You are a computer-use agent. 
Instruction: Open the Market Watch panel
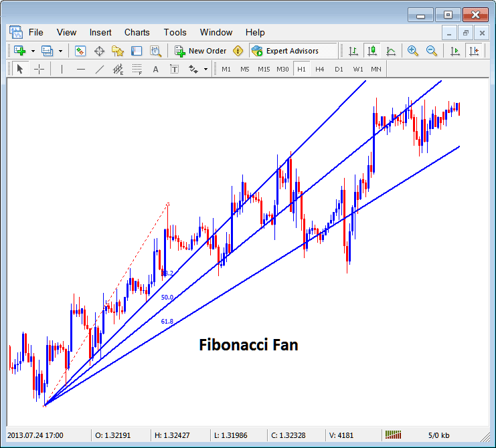coord(80,51)
